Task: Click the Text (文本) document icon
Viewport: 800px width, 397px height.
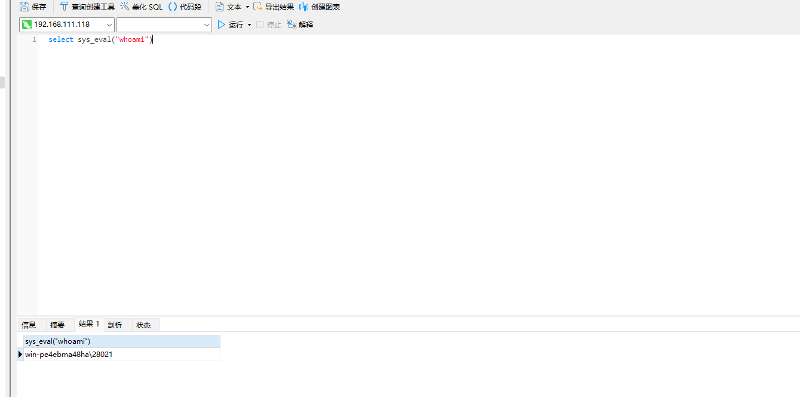Action: point(219,7)
